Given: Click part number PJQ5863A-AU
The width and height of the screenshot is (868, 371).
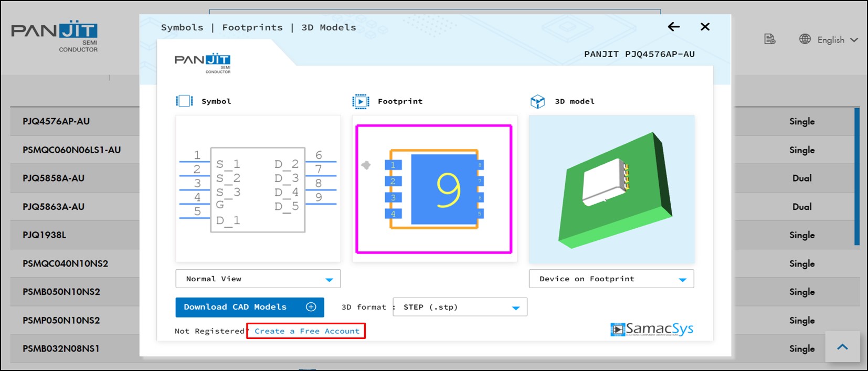Looking at the screenshot, I should pyautogui.click(x=54, y=207).
